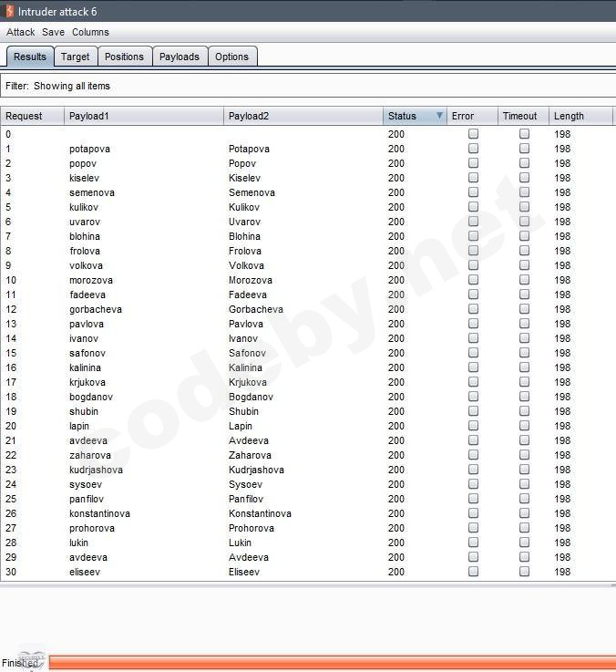Select the 'volkova' Payload1 cell
This screenshot has height=672, width=616.
tap(86, 265)
